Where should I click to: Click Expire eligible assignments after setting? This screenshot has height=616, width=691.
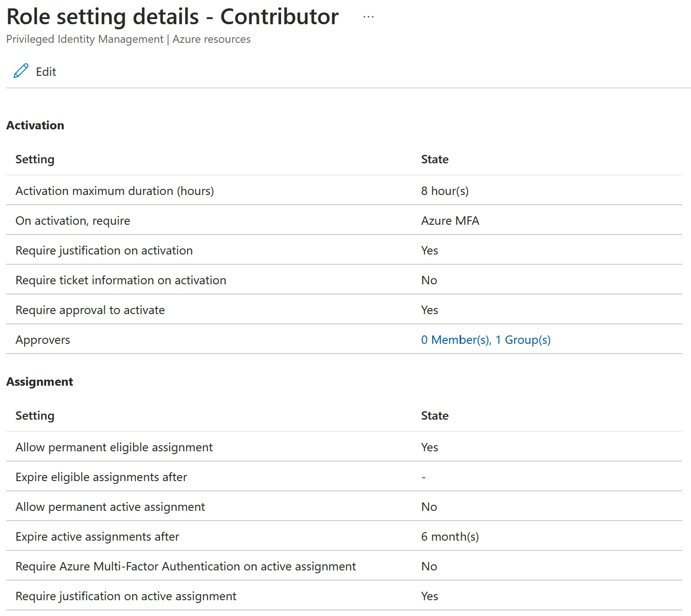(x=101, y=477)
